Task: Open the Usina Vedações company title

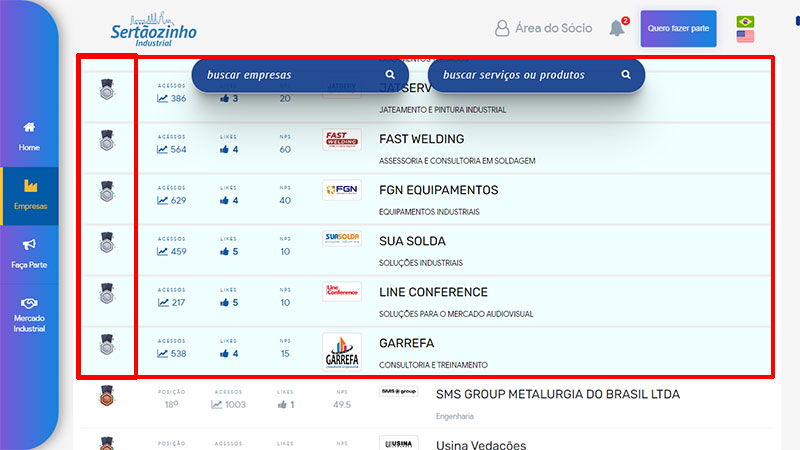Action: [x=481, y=445]
